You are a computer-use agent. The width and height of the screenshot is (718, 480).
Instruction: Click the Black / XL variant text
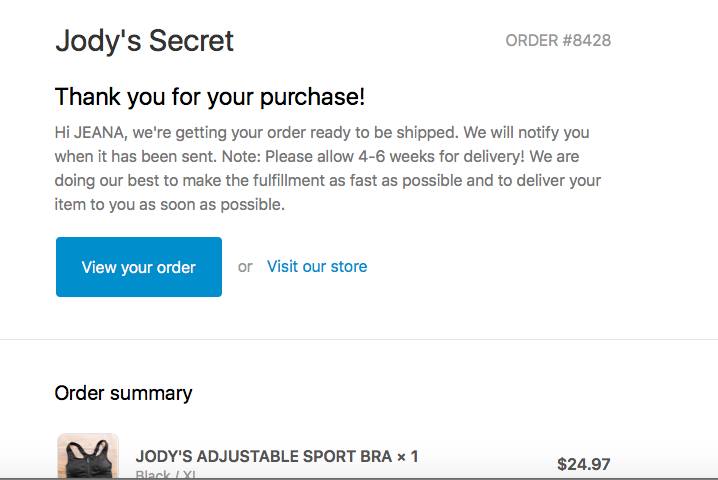point(166,475)
